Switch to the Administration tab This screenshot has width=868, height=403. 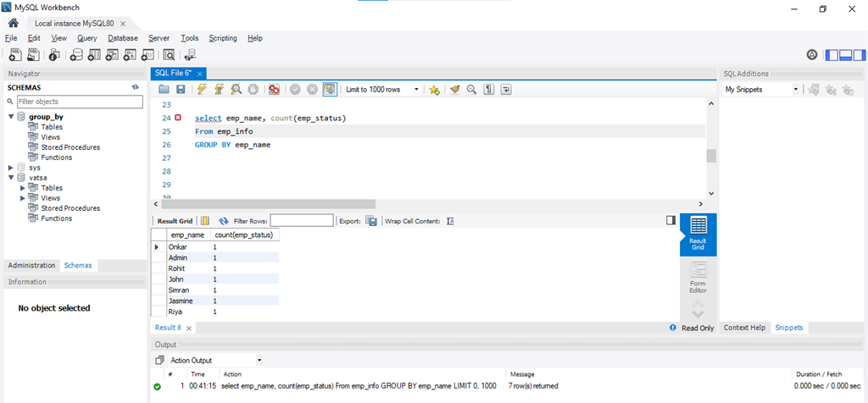tap(31, 265)
